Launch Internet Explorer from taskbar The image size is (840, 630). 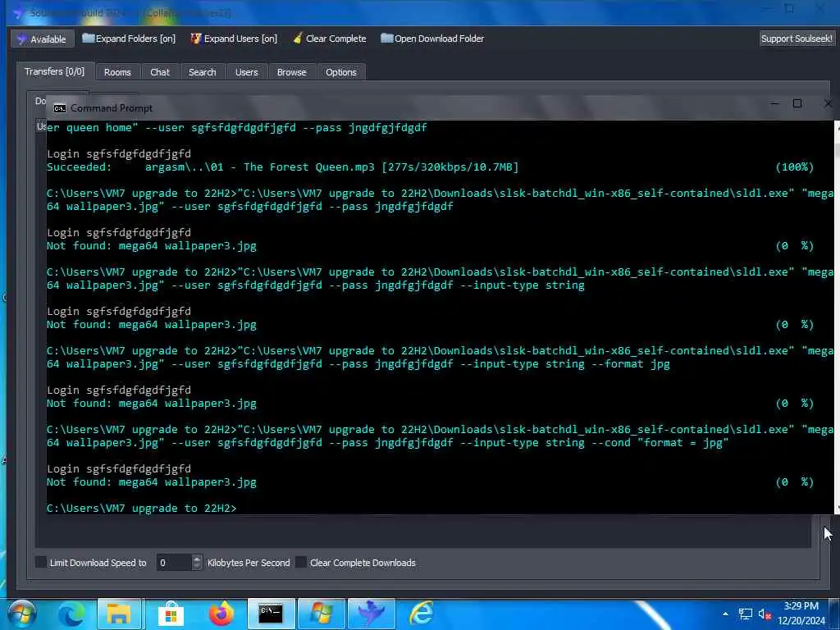tap(422, 614)
